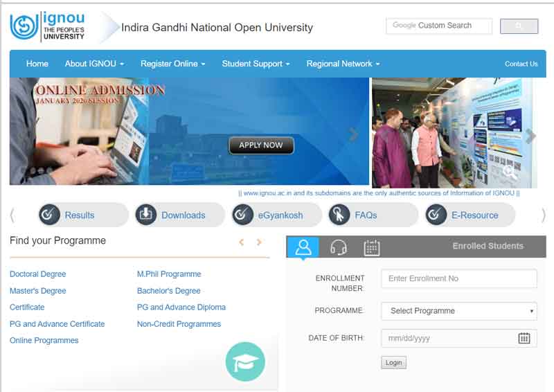
Task: Click the www.ignou.ac.in authentic sources notice
Action: coord(379,193)
